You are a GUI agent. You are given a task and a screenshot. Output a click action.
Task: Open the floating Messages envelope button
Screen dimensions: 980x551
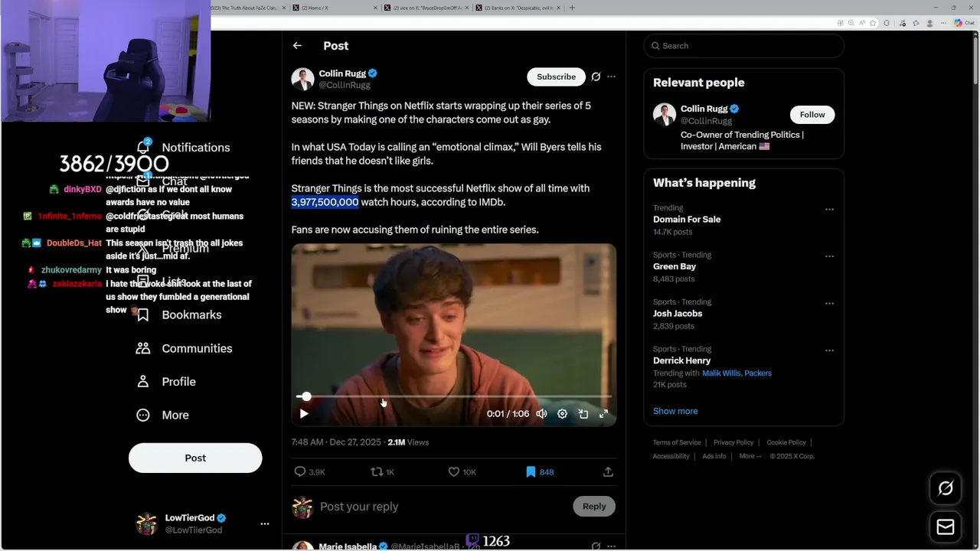[x=946, y=527]
